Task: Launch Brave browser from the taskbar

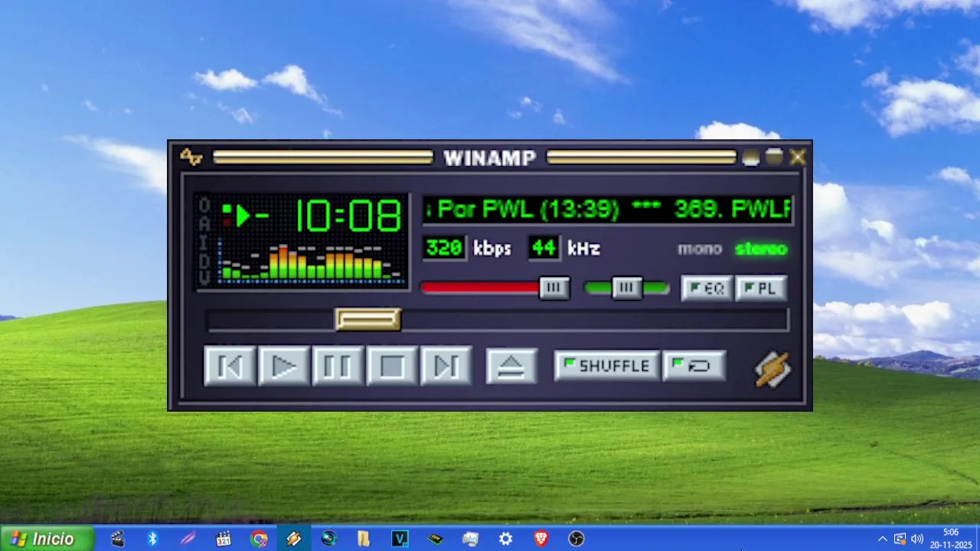Action: (541, 539)
